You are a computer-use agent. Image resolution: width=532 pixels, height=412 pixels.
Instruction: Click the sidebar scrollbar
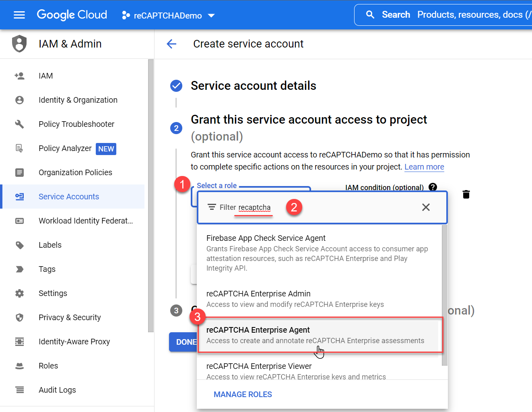click(x=151, y=196)
